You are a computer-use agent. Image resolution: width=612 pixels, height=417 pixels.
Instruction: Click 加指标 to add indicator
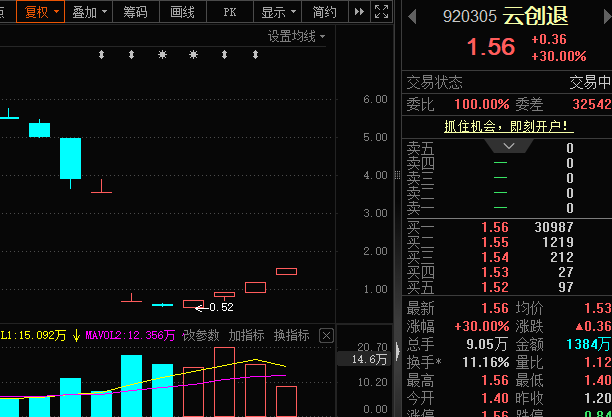pyautogui.click(x=246, y=335)
